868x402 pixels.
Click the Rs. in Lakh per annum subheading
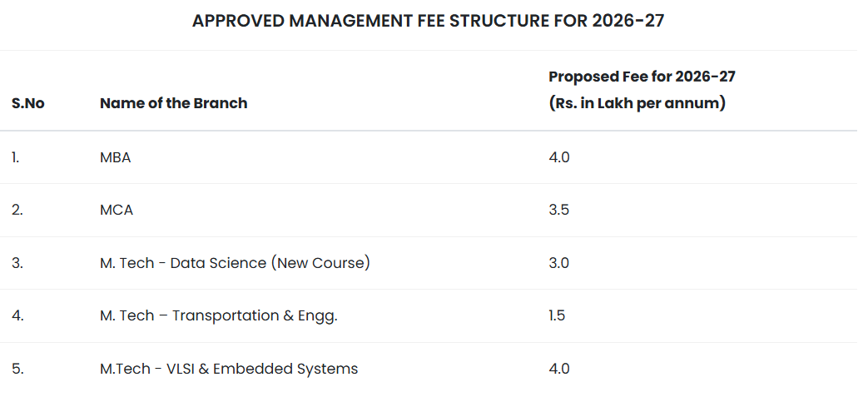(637, 103)
